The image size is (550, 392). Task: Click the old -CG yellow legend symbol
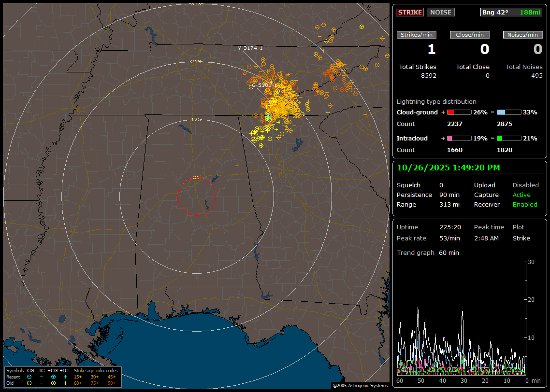tap(29, 383)
